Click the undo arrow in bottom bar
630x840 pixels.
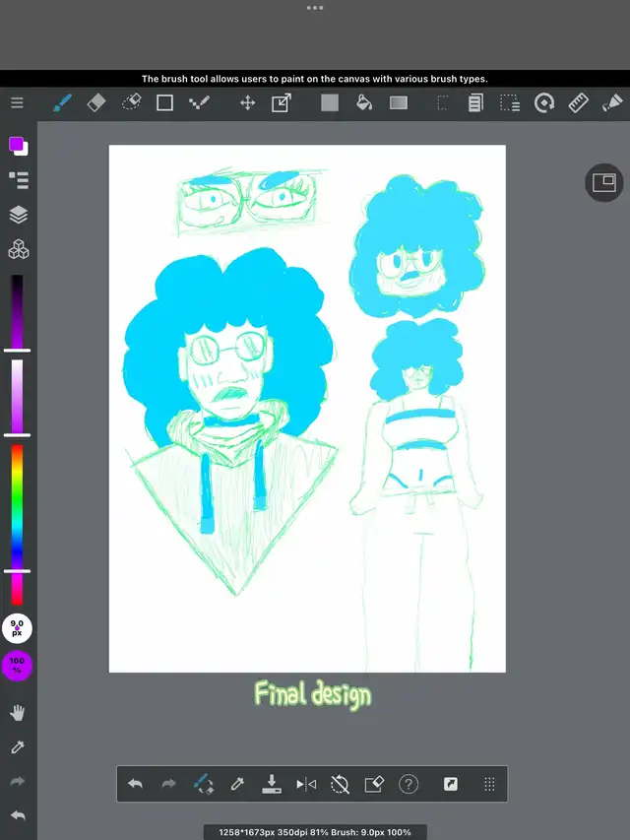tap(136, 784)
